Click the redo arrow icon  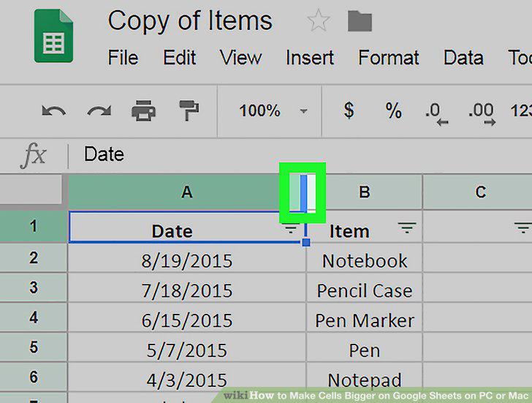[x=99, y=111]
